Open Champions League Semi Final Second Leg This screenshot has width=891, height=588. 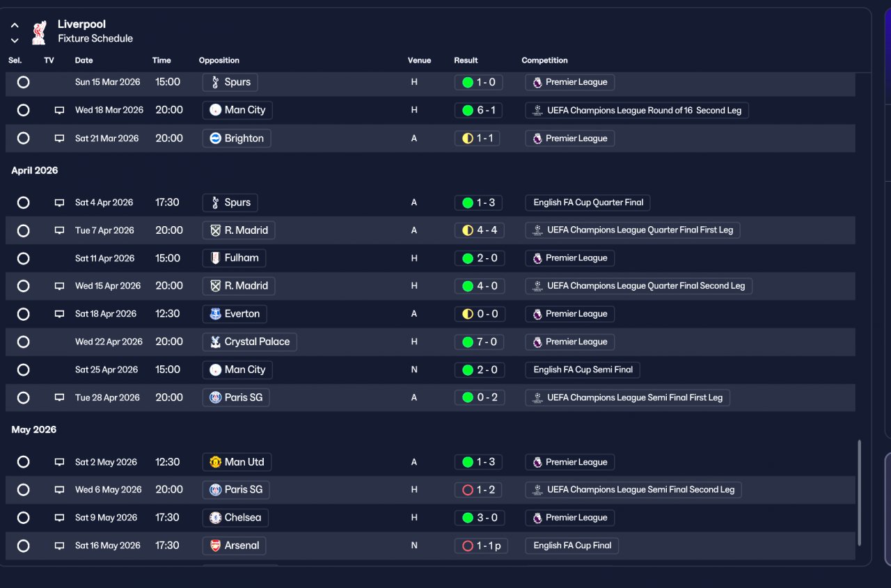click(633, 490)
